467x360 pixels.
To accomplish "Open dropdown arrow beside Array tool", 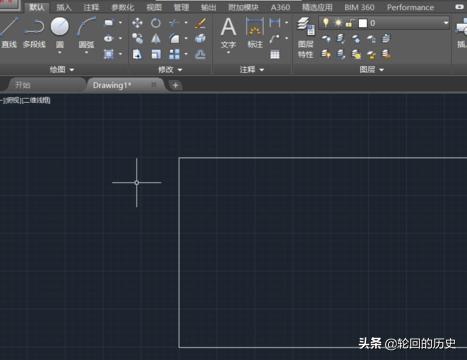I will [x=186, y=54].
